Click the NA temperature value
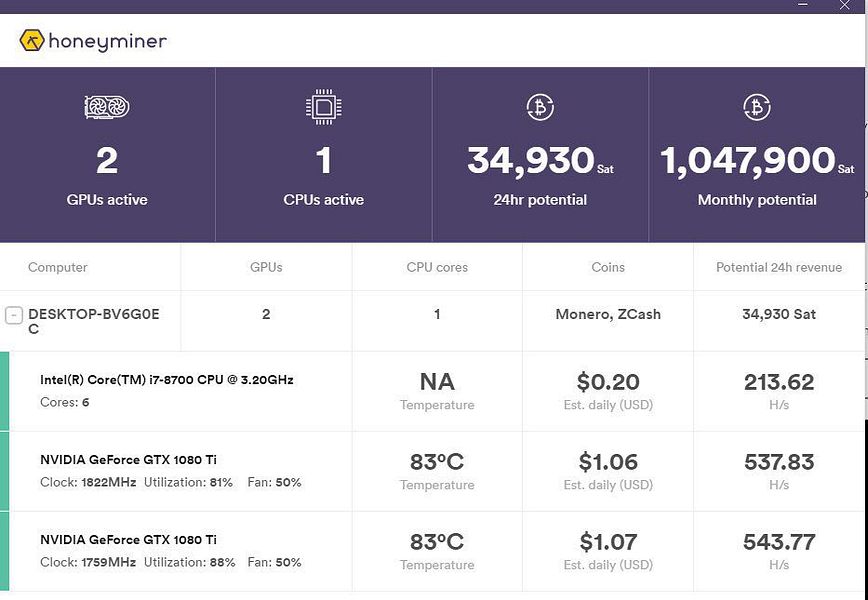Image resolution: width=868 pixels, height=600 pixels. pyautogui.click(x=437, y=382)
